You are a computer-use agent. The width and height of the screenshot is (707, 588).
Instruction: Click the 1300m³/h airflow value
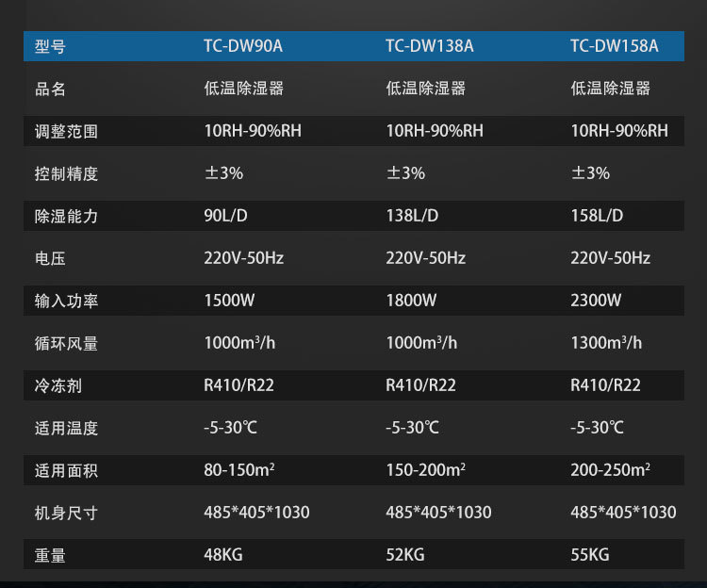coord(606,342)
